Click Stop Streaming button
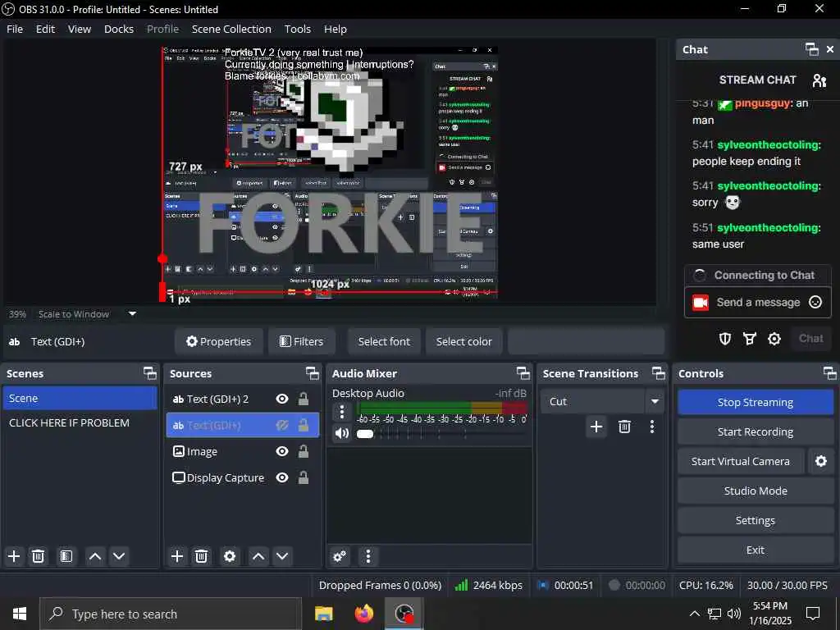The height and width of the screenshot is (630, 840). tap(756, 402)
